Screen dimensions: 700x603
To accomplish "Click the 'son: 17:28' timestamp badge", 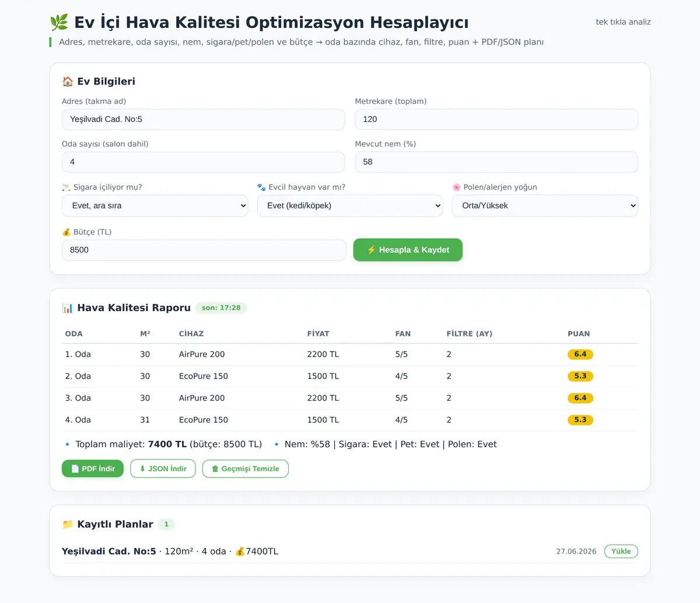I will [221, 308].
